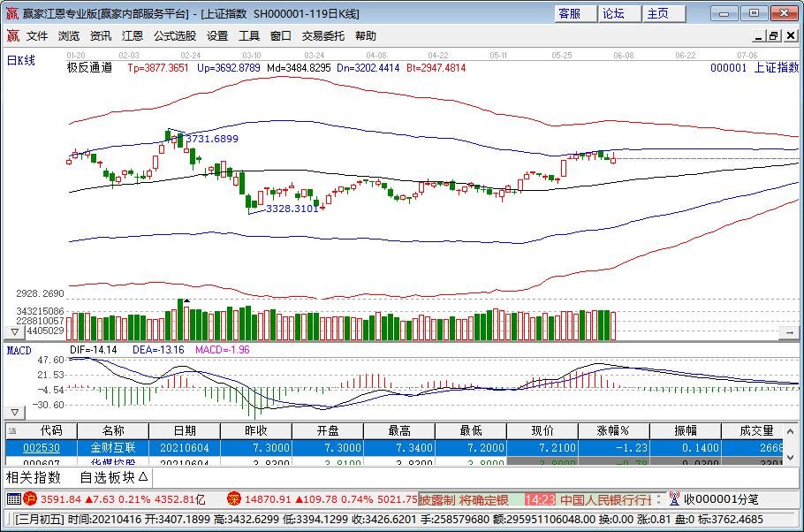Click the 赢 logo icon in menu bar
The image size is (804, 532).
pos(13,36)
